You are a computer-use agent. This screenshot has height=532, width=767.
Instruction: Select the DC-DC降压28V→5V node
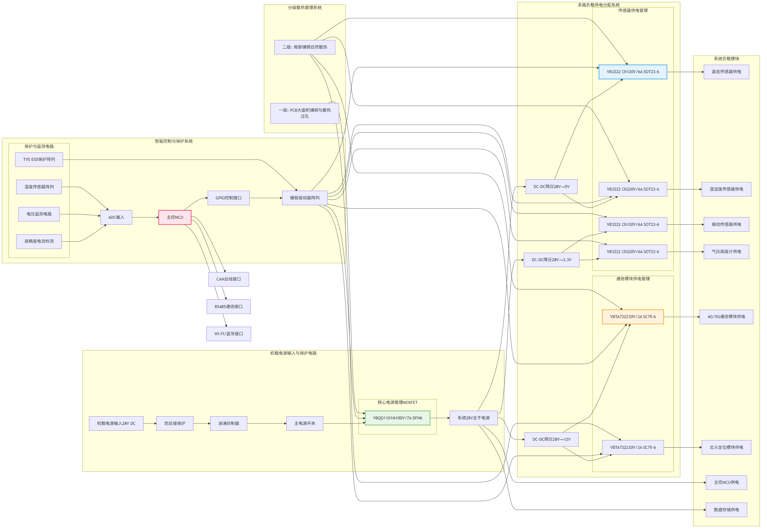551,187
